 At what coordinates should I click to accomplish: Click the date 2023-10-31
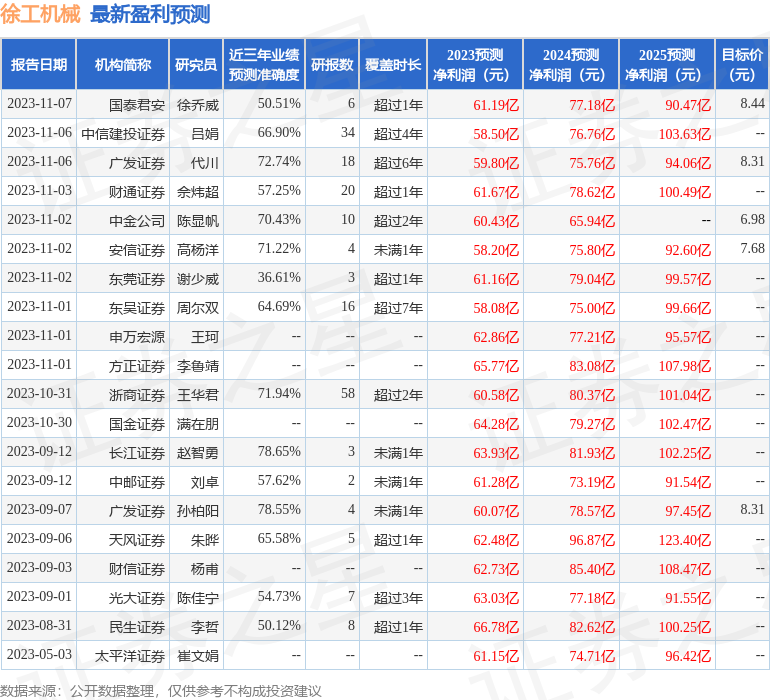click(x=39, y=393)
